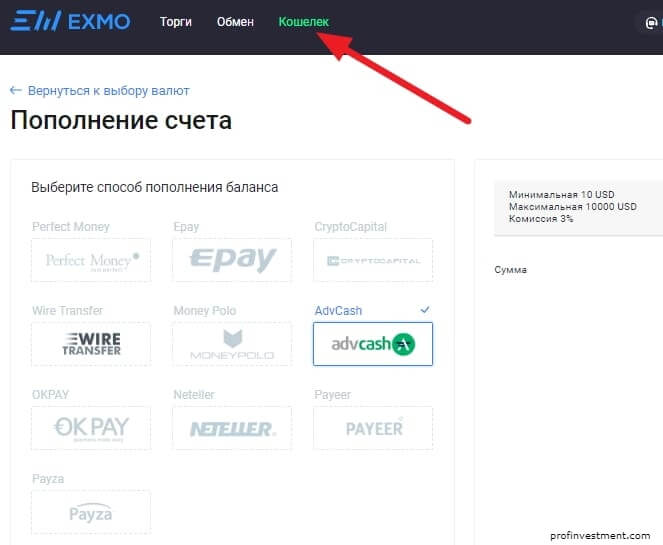Select the Wire Transfer payment logo
The height and width of the screenshot is (545, 663).
(91, 344)
